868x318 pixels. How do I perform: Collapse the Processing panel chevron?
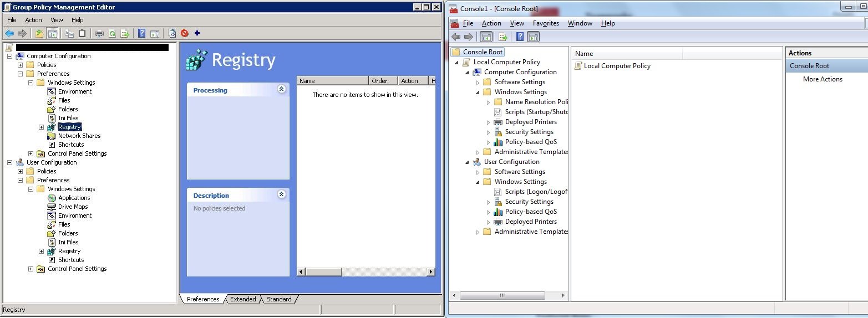coord(281,89)
